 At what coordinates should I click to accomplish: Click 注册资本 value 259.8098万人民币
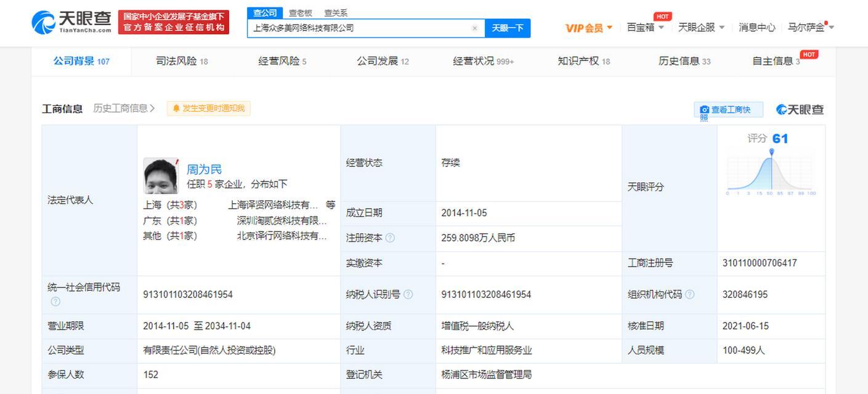(478, 238)
